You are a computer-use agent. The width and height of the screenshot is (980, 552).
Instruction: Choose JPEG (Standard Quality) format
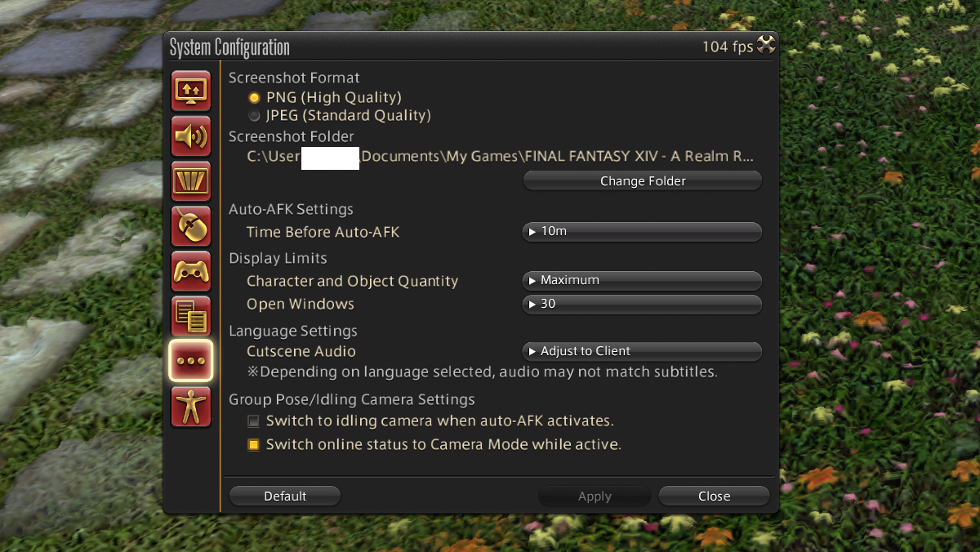[254, 115]
